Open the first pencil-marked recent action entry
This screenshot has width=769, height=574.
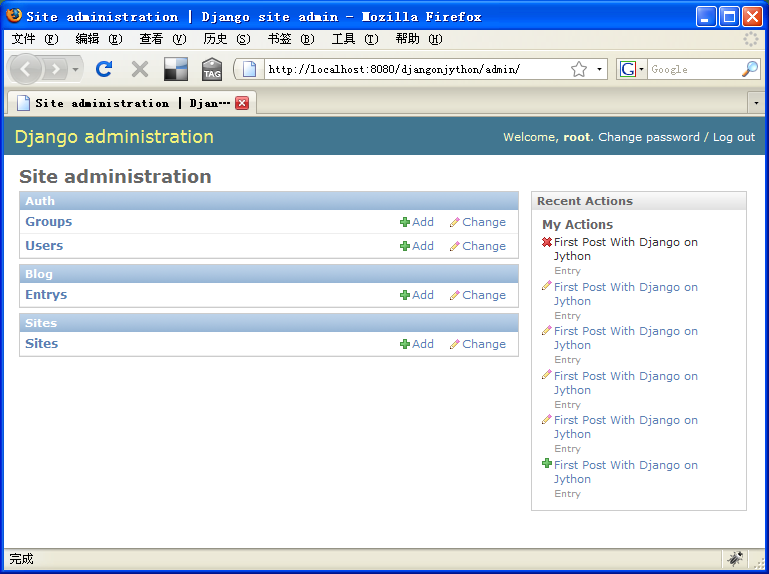[626, 294]
